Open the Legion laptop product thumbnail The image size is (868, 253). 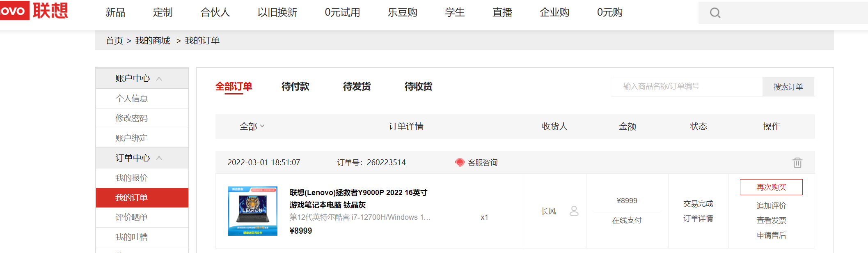253,211
